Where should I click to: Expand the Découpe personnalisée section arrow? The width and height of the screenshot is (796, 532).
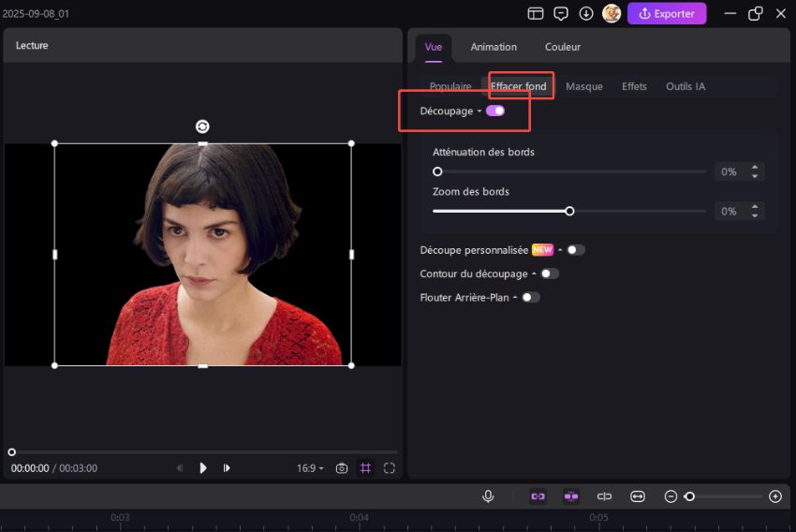[x=560, y=250]
